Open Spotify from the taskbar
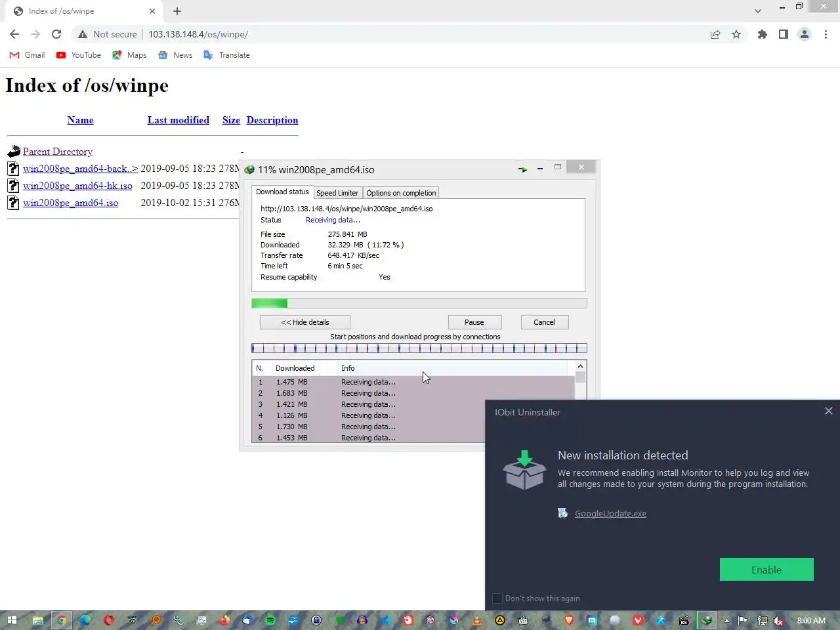The height and width of the screenshot is (630, 840). (x=270, y=620)
